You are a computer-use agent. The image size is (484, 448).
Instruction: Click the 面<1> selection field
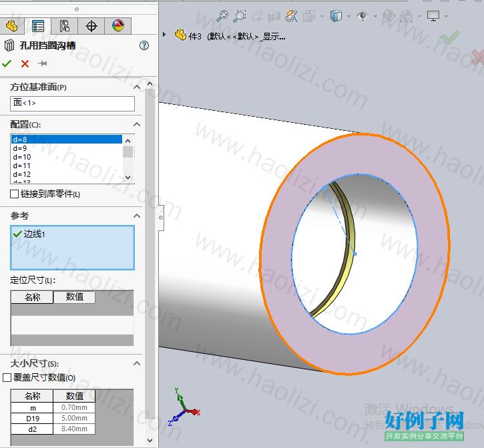coord(72,103)
